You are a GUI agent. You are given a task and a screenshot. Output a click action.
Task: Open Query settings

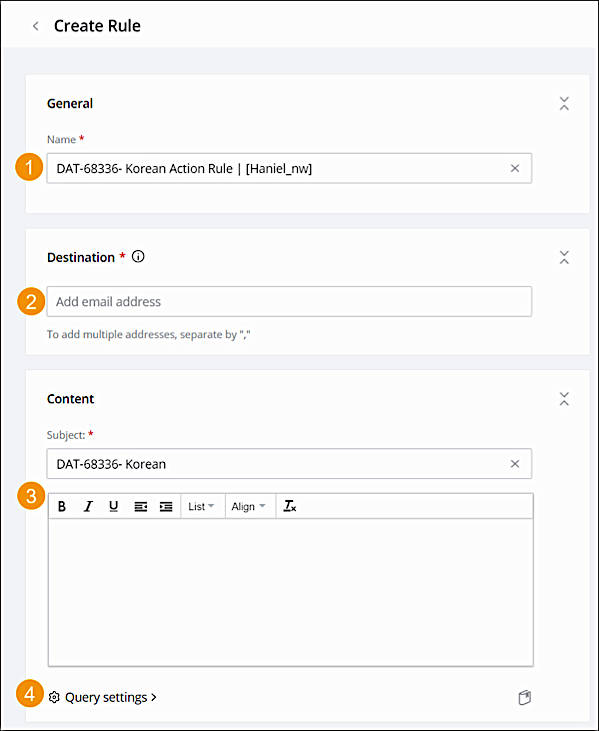click(x=111, y=697)
